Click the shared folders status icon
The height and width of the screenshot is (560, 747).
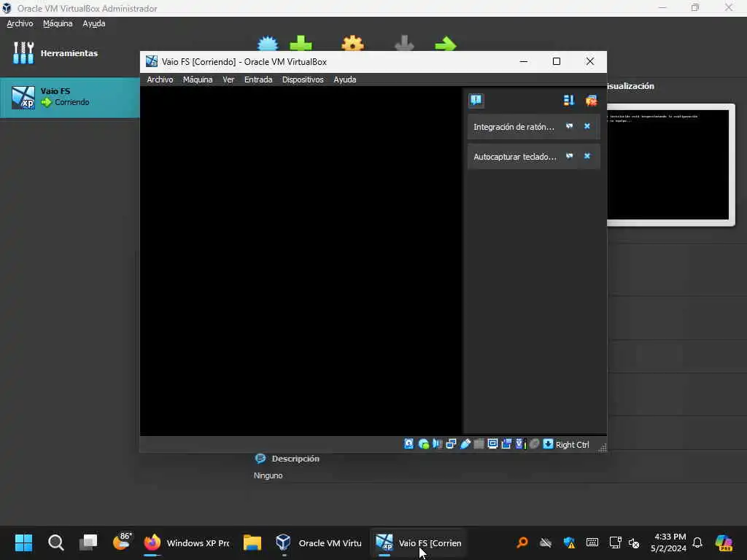coord(479,444)
